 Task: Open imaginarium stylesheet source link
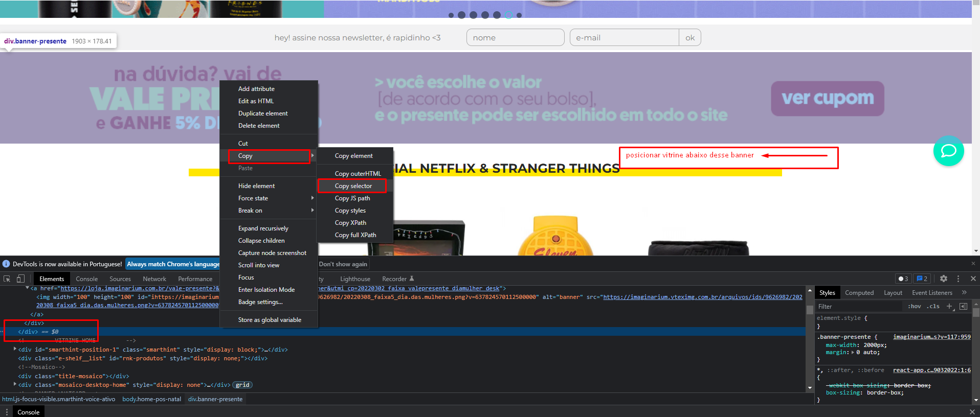[931, 337]
